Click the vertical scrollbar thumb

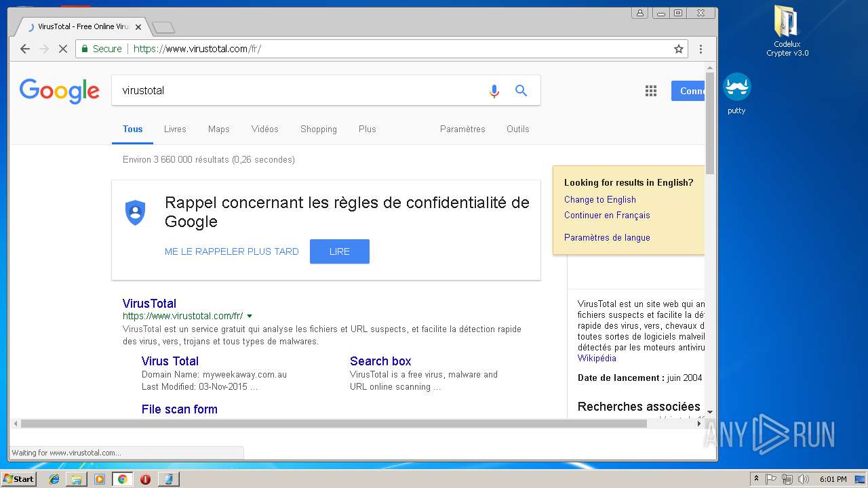(710, 123)
